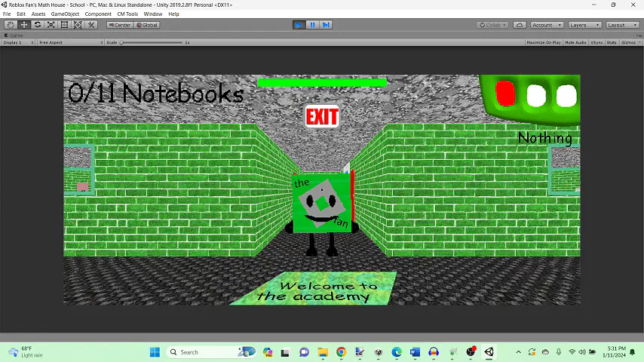Toggle VSync in Game view

(x=596, y=42)
